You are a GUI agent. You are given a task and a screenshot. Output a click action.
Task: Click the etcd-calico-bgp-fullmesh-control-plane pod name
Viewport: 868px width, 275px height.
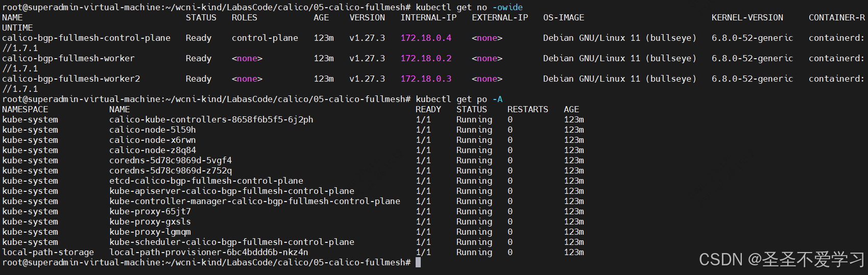coord(206,181)
